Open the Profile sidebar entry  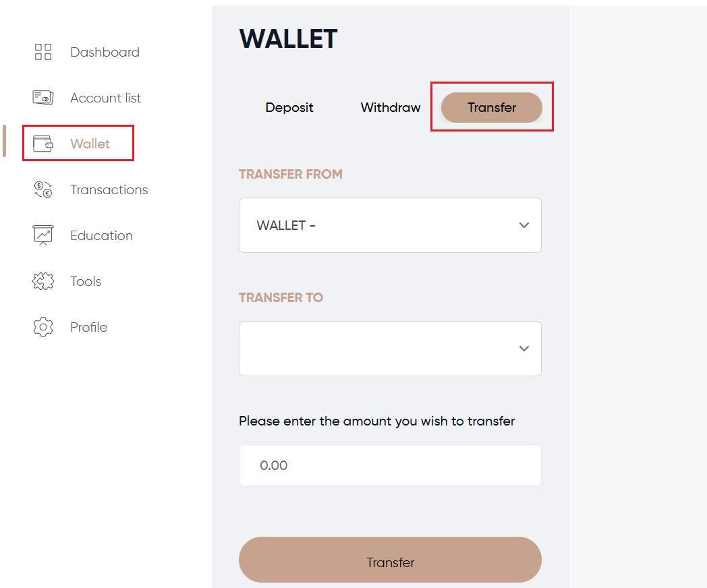tap(88, 327)
